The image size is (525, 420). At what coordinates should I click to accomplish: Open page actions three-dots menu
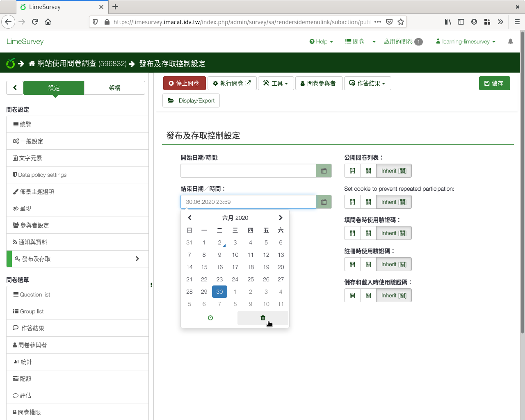pos(378,22)
